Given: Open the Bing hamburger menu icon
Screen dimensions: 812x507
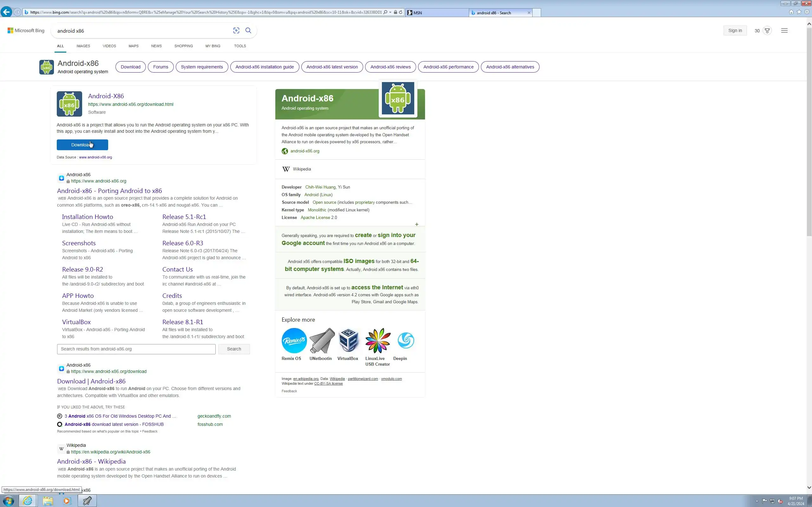Looking at the screenshot, I should [784, 30].
